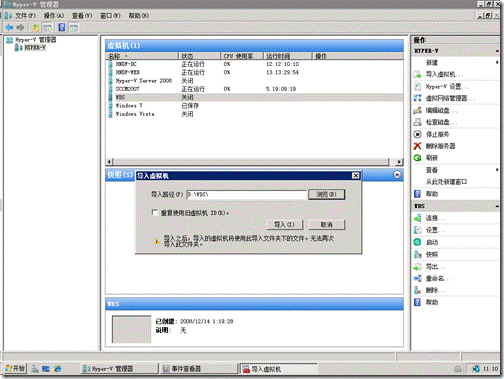Click the 编辑磁盘... action
Viewport: 504px width, 379px height.
tap(441, 110)
